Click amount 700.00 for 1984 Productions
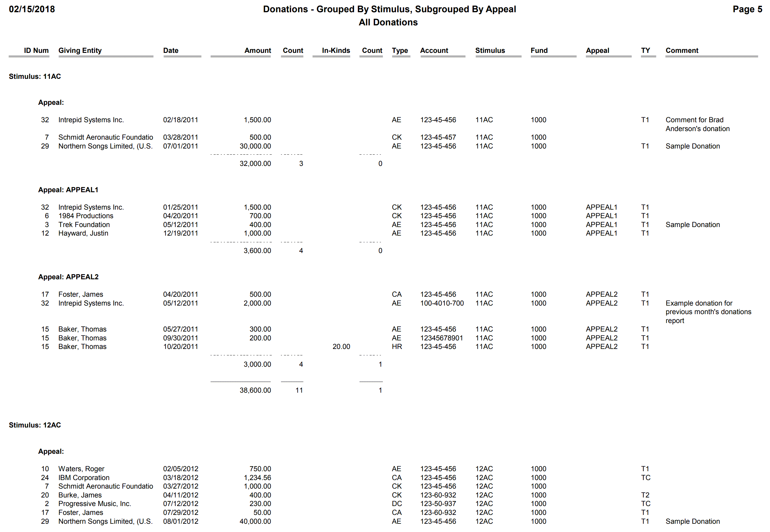 tap(260, 216)
